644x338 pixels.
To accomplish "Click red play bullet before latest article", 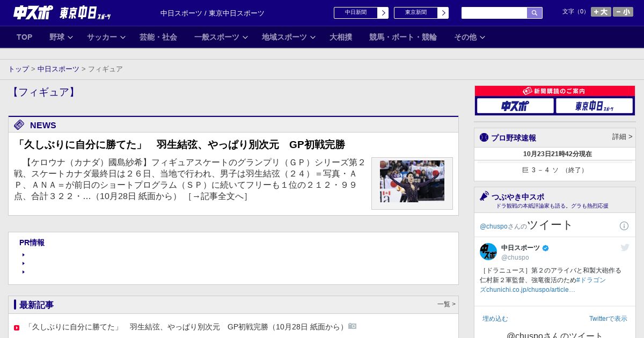I will (17, 328).
